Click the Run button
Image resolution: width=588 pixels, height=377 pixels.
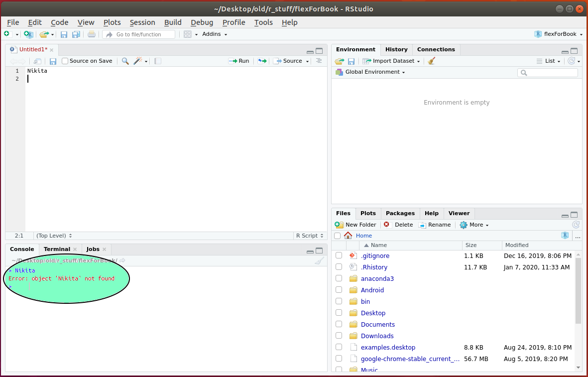tap(239, 61)
